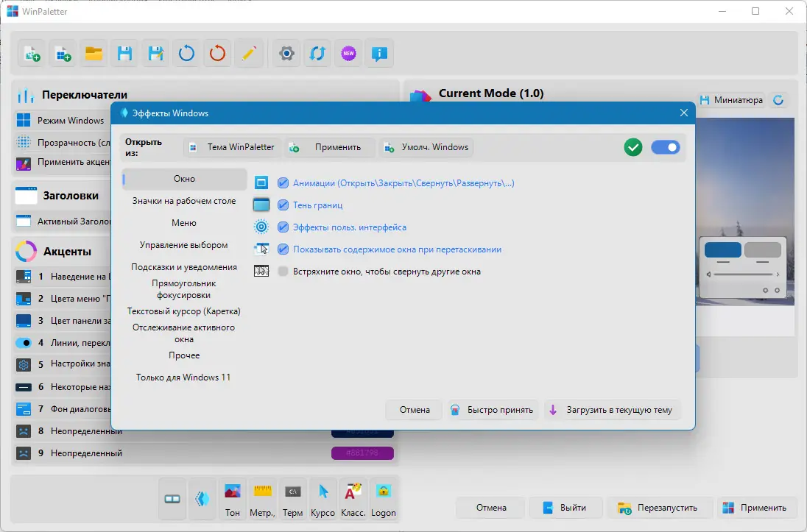Click icon beside Анимации checkbox row

(261, 182)
